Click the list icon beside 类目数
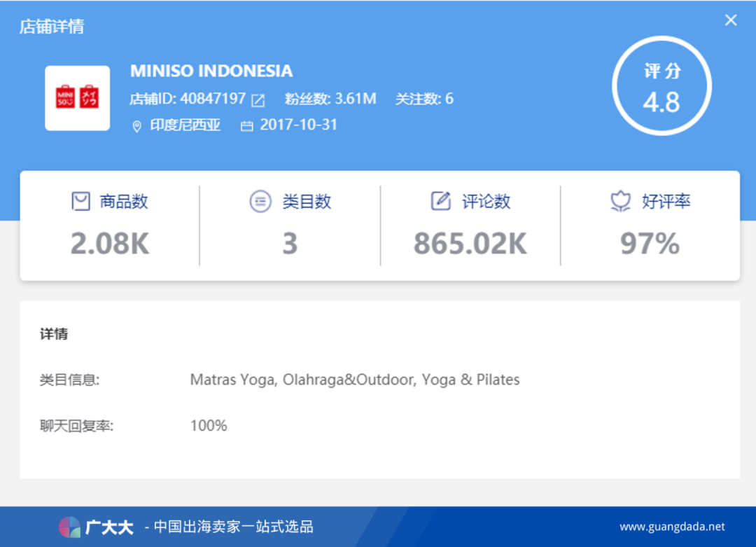This screenshot has height=547, width=756. pos(260,201)
